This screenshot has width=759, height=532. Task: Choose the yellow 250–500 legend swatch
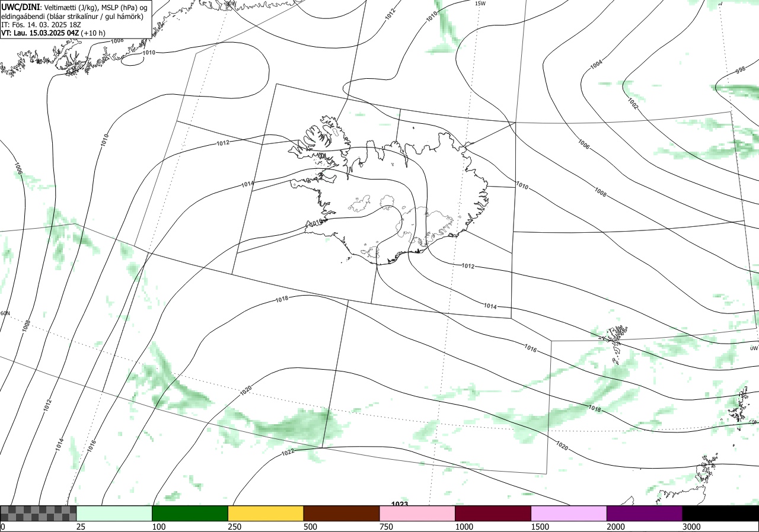(x=266, y=513)
